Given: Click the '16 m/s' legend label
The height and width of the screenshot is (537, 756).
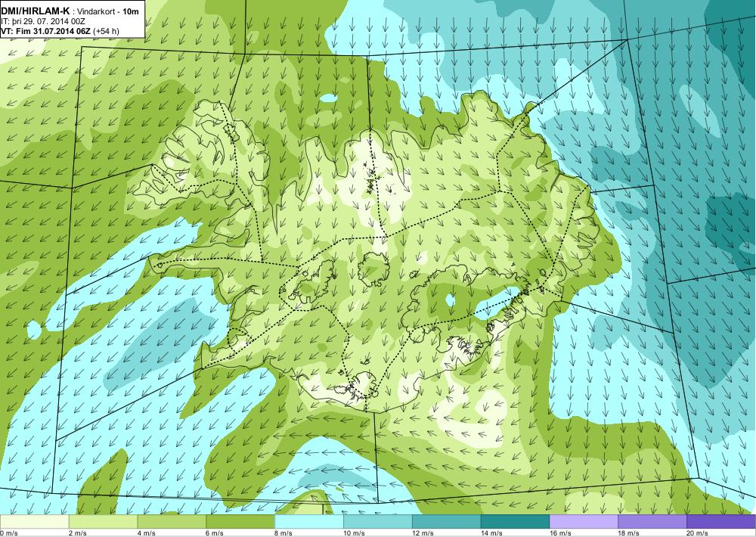Looking at the screenshot, I should click(560, 533).
